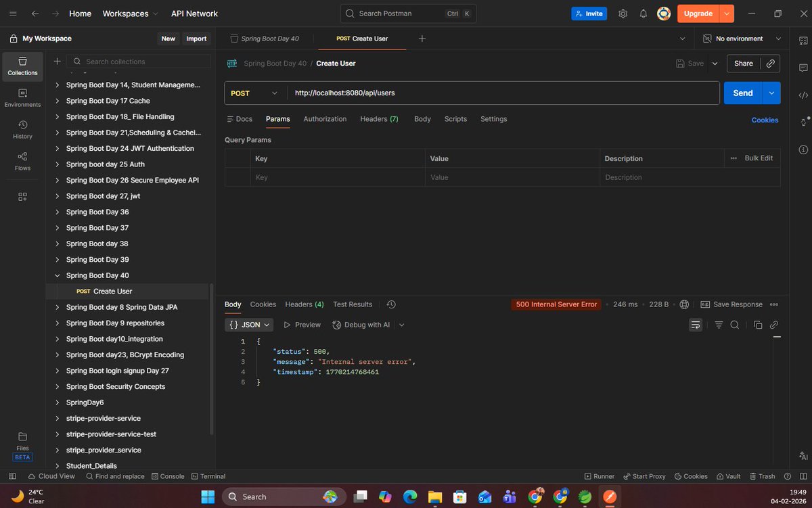
Task: Open the Flows sidebar panel
Action: (22, 162)
